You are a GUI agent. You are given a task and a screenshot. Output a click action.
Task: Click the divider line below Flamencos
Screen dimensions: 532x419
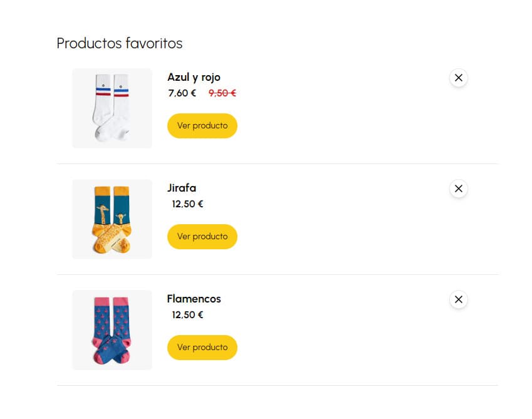[x=278, y=386]
